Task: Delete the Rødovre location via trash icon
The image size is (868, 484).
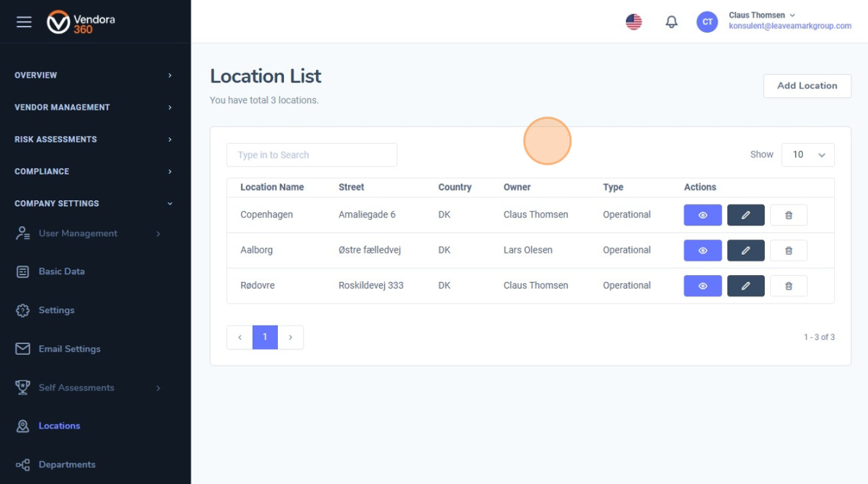Action: click(789, 286)
